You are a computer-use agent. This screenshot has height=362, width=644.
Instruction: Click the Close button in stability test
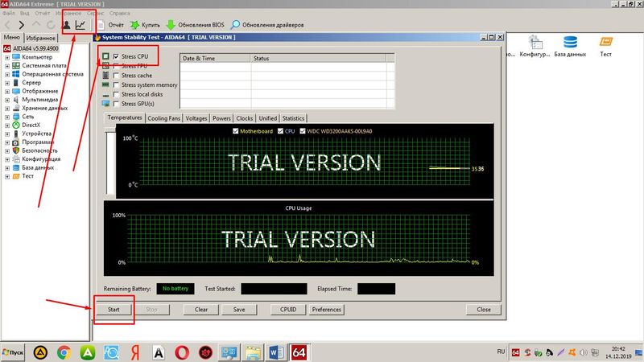click(484, 310)
